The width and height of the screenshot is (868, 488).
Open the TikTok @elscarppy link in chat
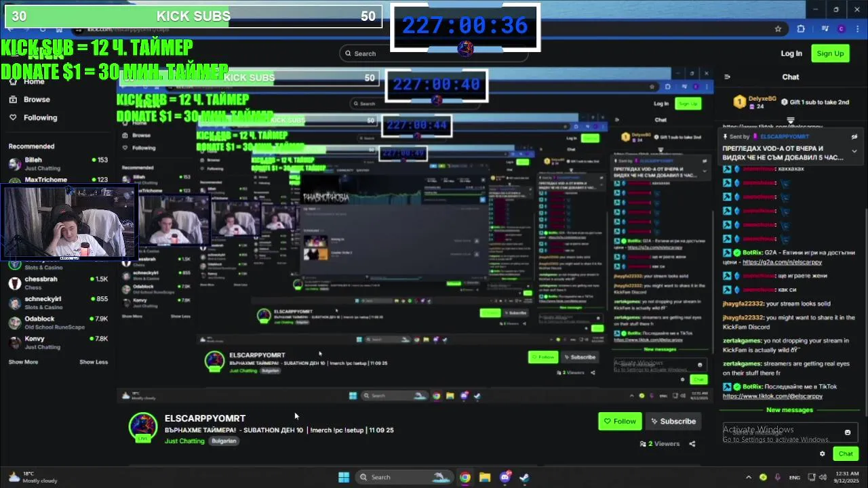pyautogui.click(x=772, y=396)
